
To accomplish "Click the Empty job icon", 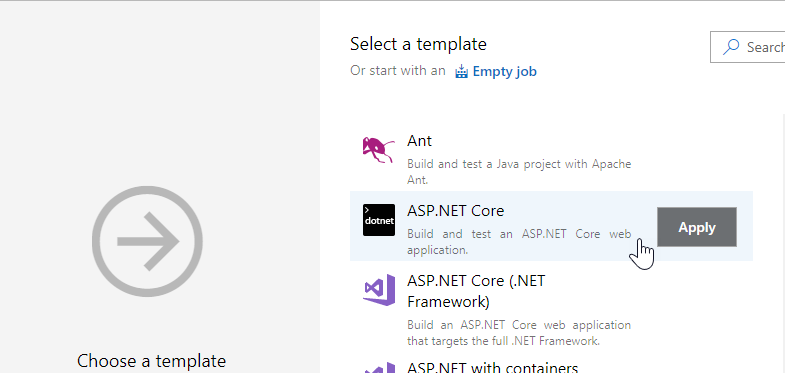I will 461,72.
